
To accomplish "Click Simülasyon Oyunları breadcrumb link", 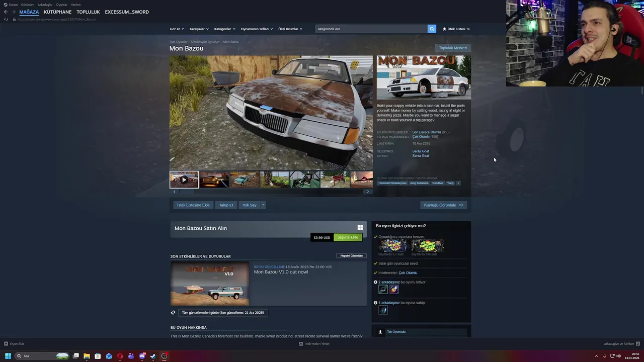I will pos(205,42).
